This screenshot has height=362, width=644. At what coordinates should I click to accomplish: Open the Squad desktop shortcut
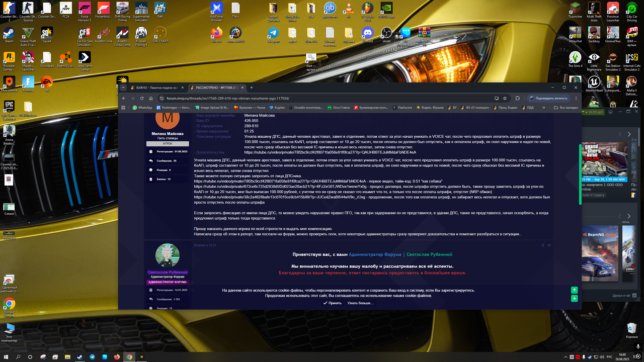point(47,35)
